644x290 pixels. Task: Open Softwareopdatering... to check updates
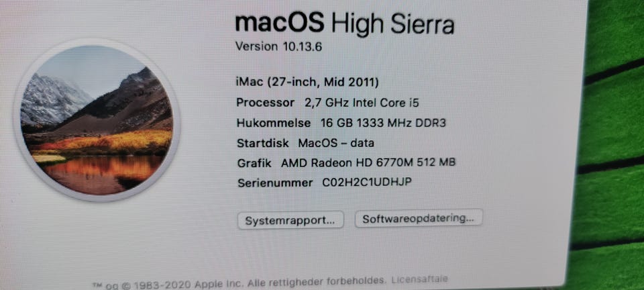tap(418, 219)
